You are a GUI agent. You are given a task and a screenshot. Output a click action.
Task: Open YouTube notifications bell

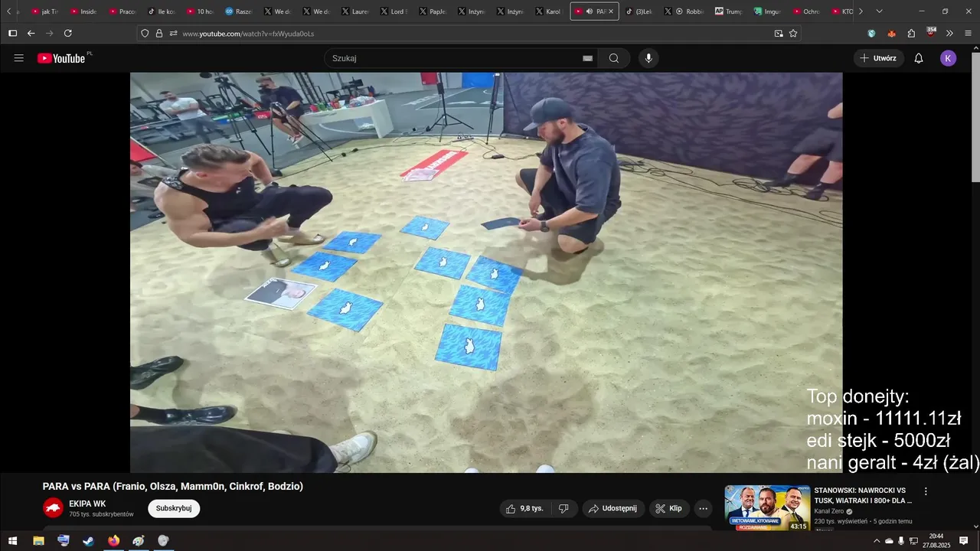coord(919,58)
